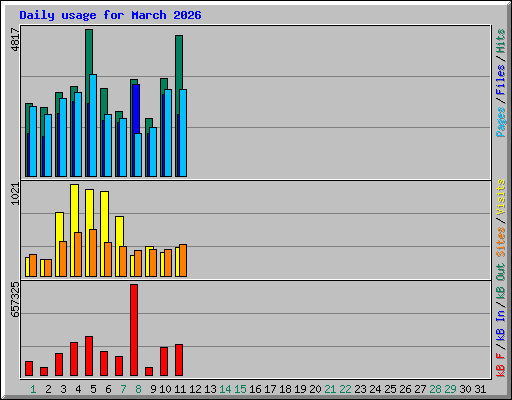This screenshot has width=512, height=400.
Task: Click the yellow 'Visits' legend label
Action: coord(501,197)
